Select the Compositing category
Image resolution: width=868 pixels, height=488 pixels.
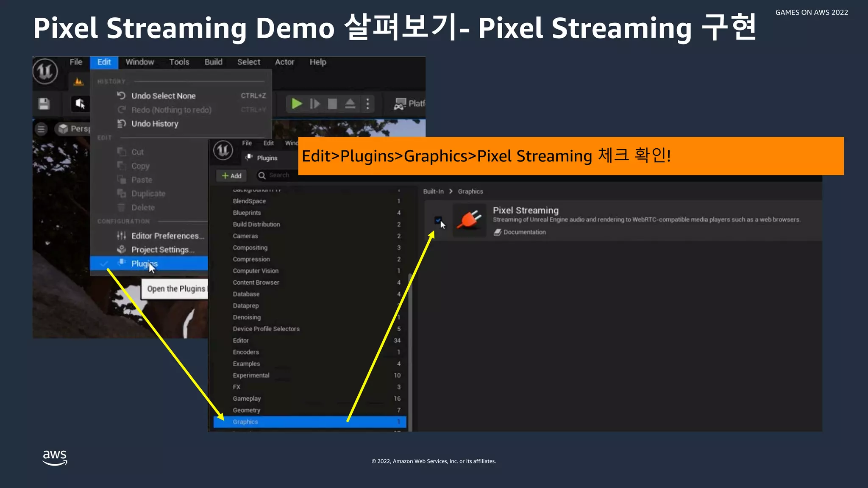pyautogui.click(x=309, y=248)
